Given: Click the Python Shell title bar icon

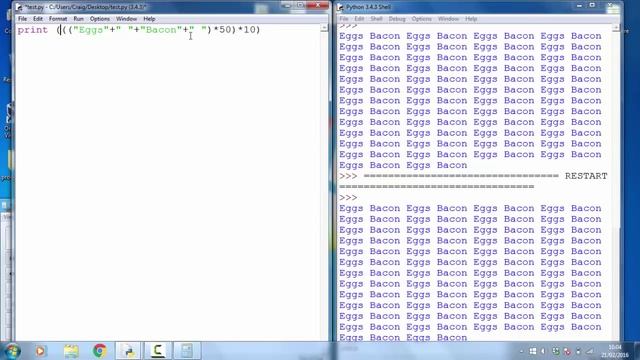Looking at the screenshot, I should [x=341, y=7].
